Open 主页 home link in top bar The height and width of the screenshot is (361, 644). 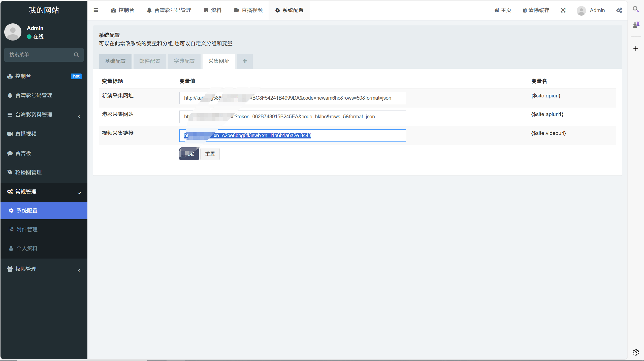(x=503, y=10)
